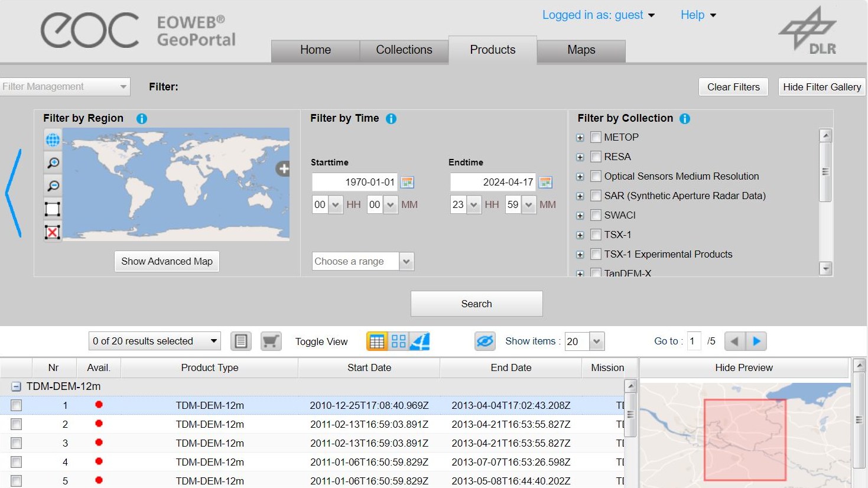Open the Choose a range dropdown
Screen dimensions: 868x488
pos(363,261)
